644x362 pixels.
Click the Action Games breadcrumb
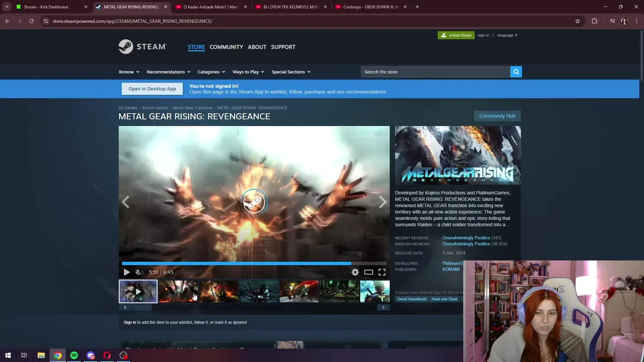155,108
